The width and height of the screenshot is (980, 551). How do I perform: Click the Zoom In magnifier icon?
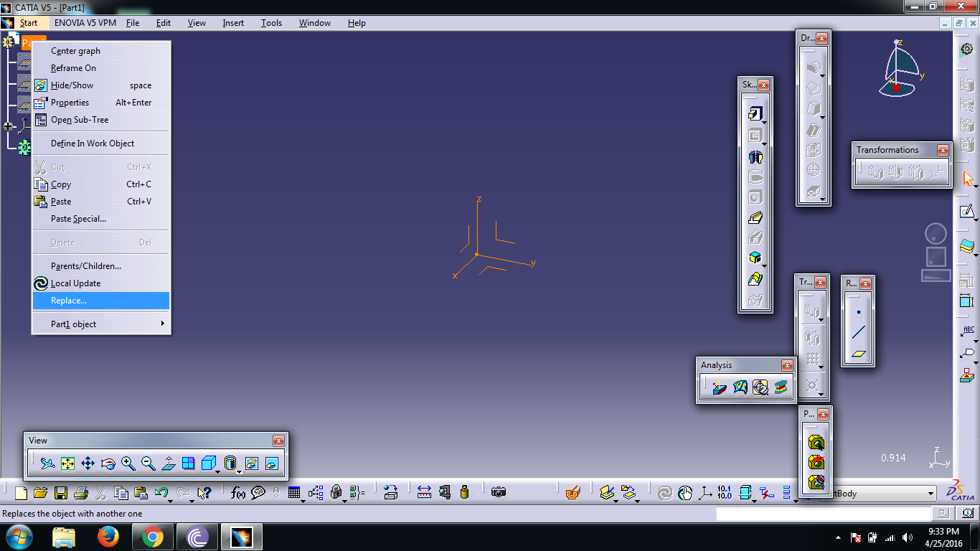click(x=128, y=463)
